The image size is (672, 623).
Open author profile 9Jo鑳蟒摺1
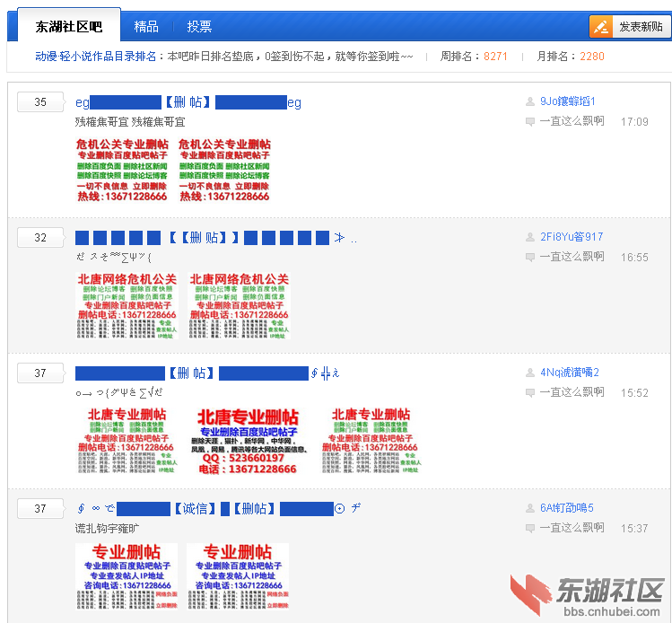pyautogui.click(x=567, y=101)
